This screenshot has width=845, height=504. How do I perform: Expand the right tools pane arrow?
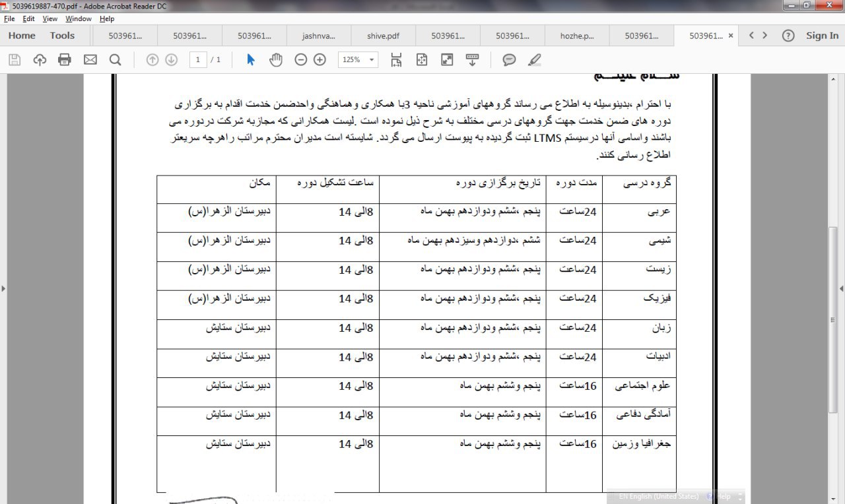point(841,289)
